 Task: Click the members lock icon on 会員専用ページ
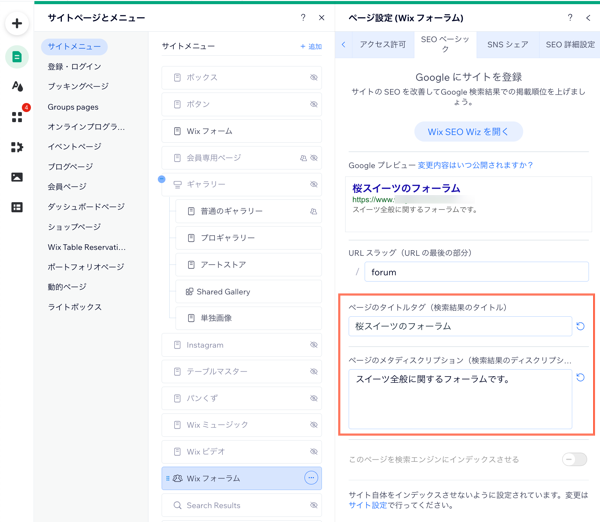303,158
